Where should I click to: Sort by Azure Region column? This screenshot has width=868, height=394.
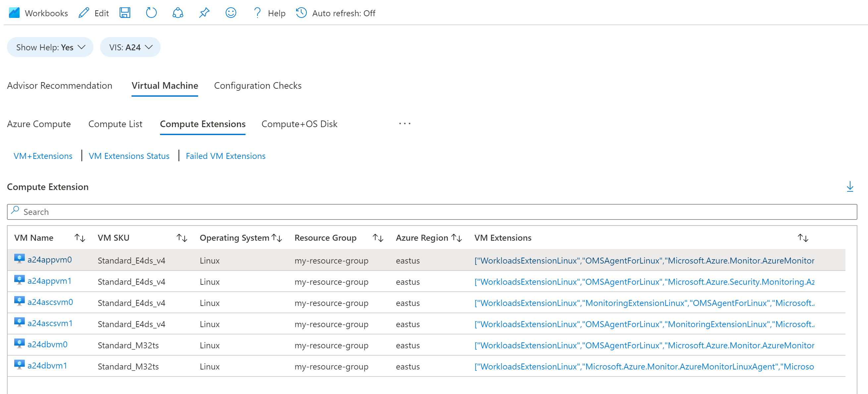(x=456, y=238)
